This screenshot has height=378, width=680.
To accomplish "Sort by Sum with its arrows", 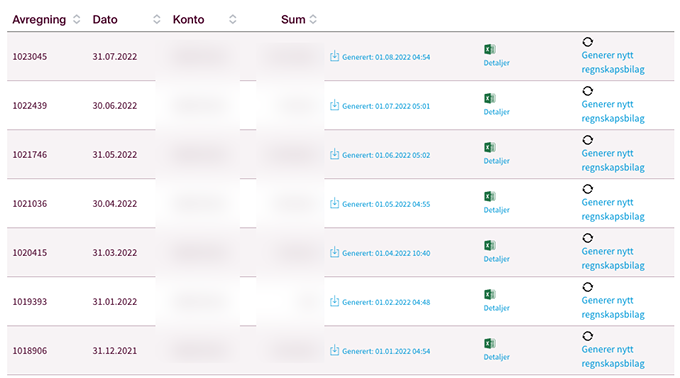I will pyautogui.click(x=313, y=20).
